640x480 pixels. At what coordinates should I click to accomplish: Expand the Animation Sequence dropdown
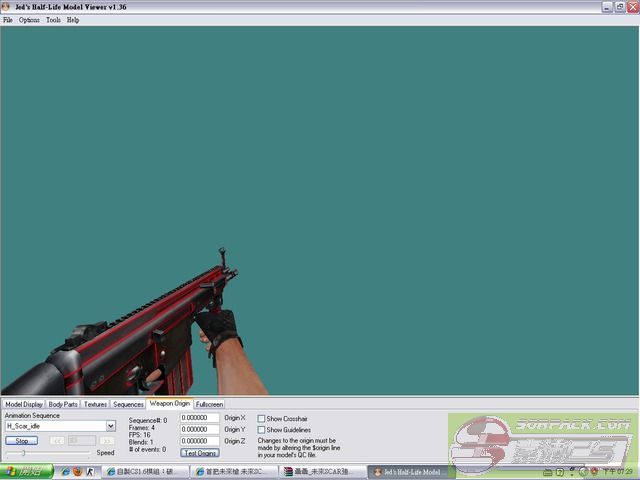pos(110,426)
